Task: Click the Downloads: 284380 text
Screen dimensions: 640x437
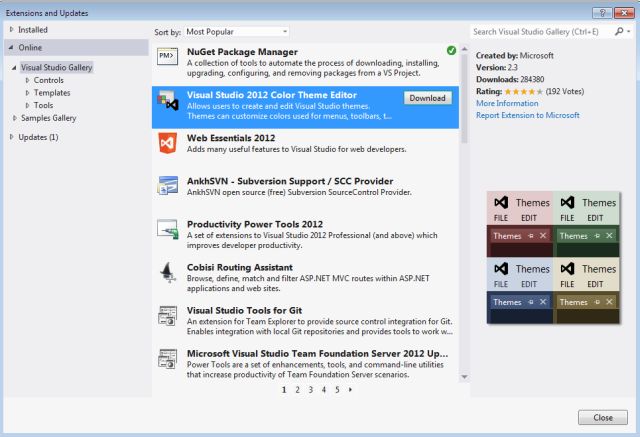Action: 510,79
